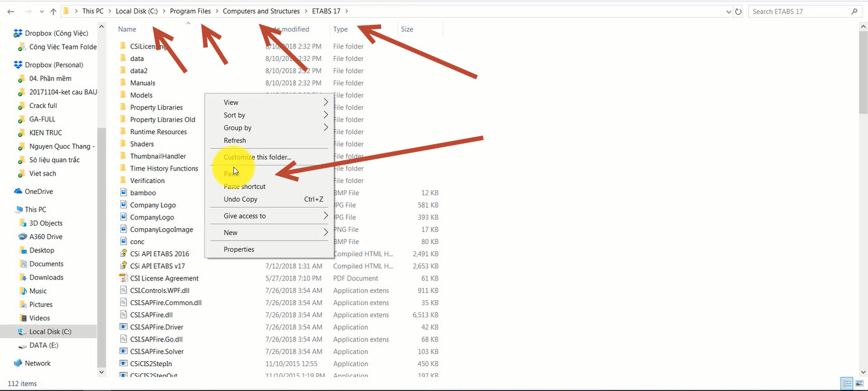Click the Back navigation arrow
This screenshot has width=868, height=391.
(10, 11)
